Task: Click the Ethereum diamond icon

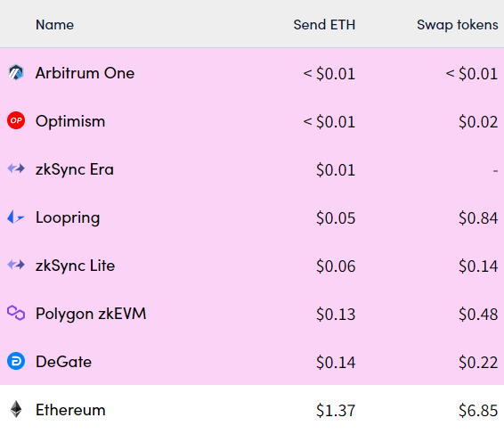Action: tap(16, 409)
